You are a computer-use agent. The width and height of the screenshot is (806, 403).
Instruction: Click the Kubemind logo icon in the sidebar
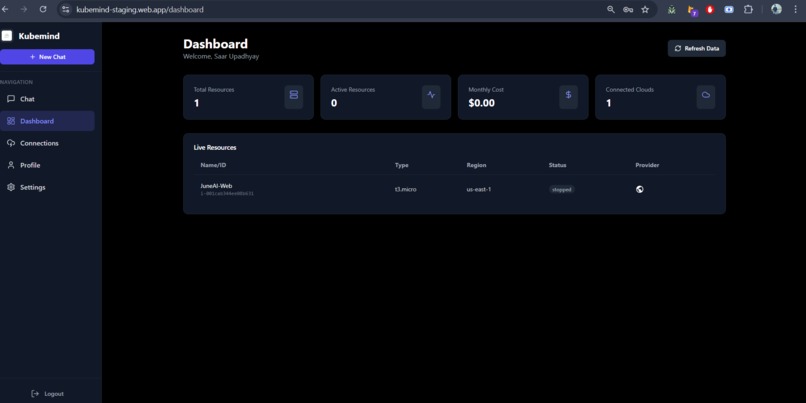click(x=7, y=36)
